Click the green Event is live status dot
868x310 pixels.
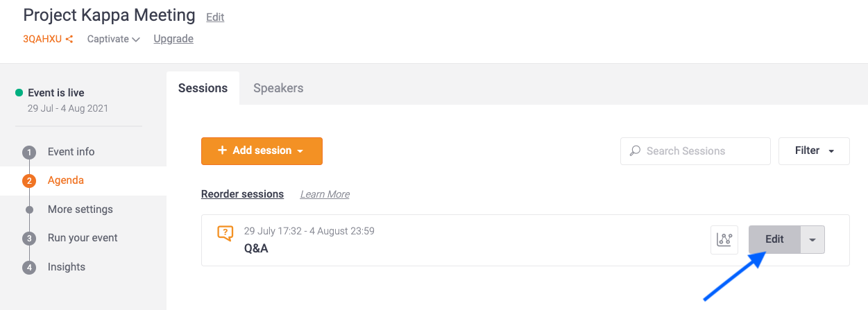coord(19,93)
